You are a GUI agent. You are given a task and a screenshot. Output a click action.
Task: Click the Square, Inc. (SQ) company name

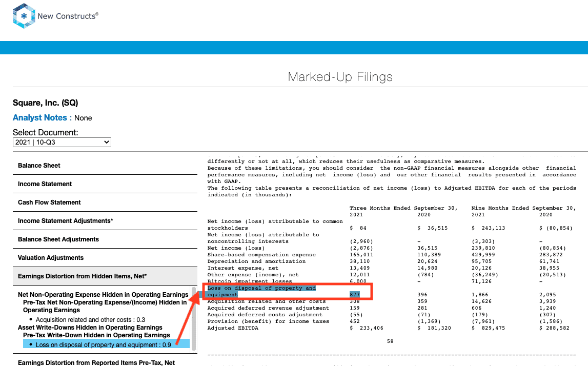(x=46, y=103)
